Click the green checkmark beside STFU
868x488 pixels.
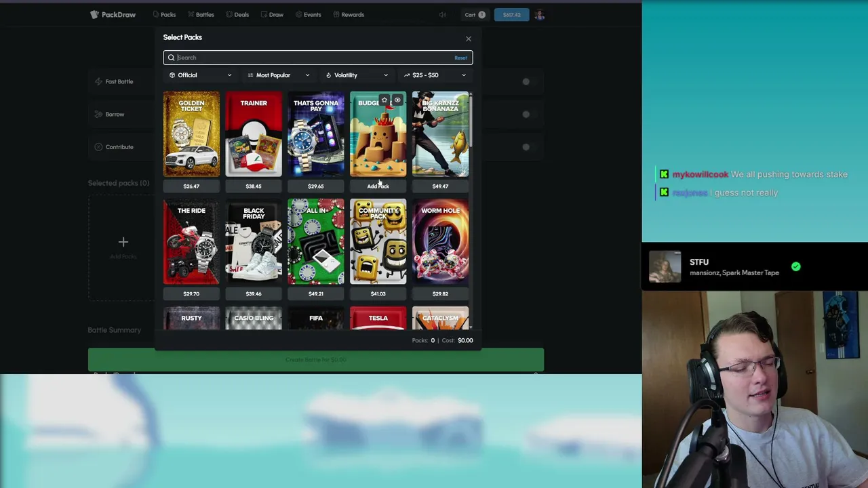point(796,267)
